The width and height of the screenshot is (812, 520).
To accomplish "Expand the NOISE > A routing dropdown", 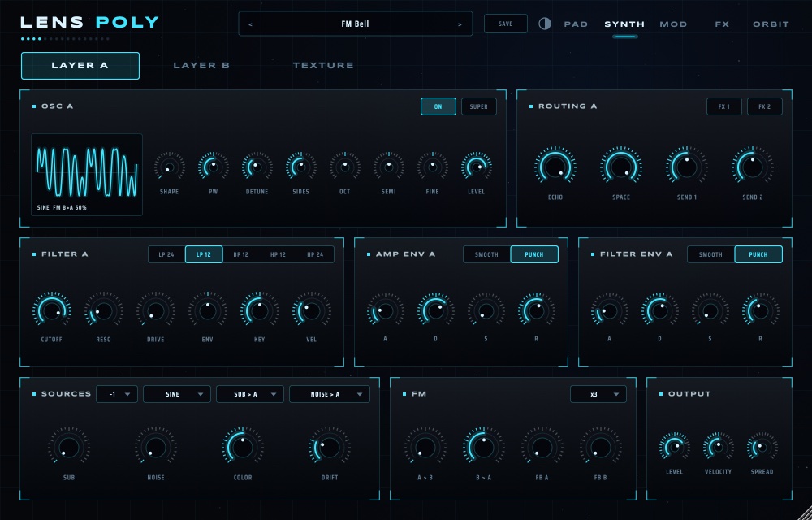I will tap(330, 394).
